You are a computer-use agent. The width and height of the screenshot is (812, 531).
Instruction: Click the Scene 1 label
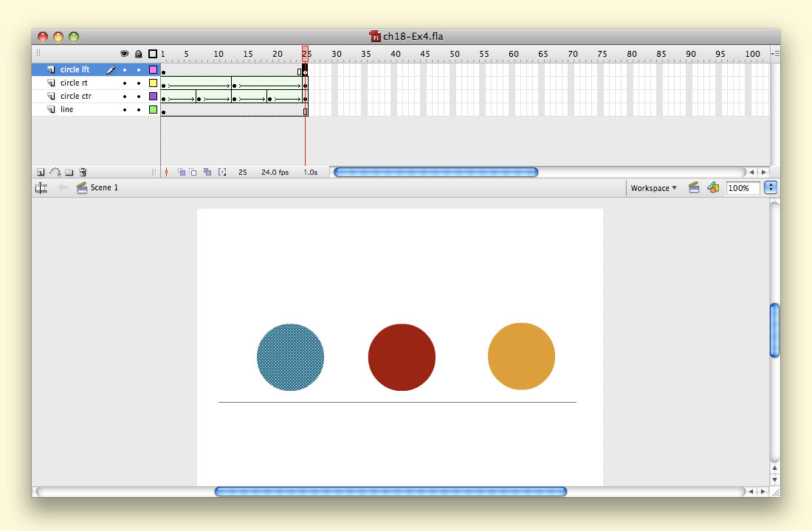click(x=104, y=188)
